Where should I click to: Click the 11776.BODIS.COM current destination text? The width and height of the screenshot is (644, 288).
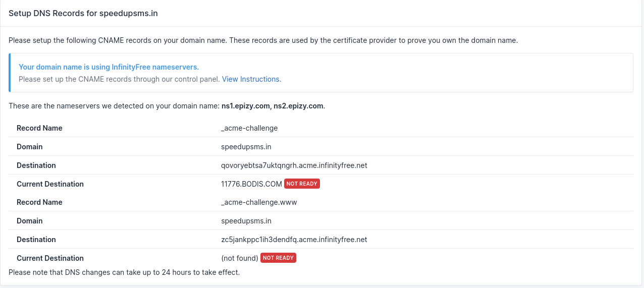(x=251, y=184)
